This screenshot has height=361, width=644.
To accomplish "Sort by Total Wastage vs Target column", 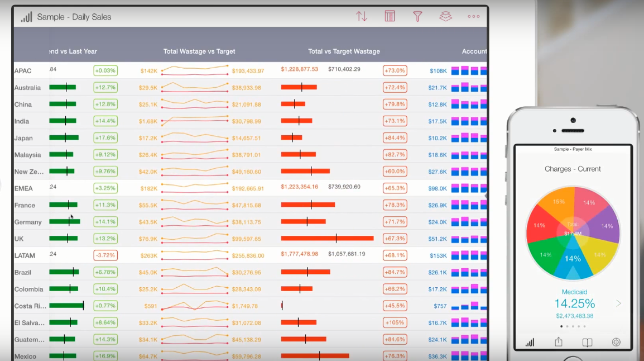I will click(x=199, y=51).
